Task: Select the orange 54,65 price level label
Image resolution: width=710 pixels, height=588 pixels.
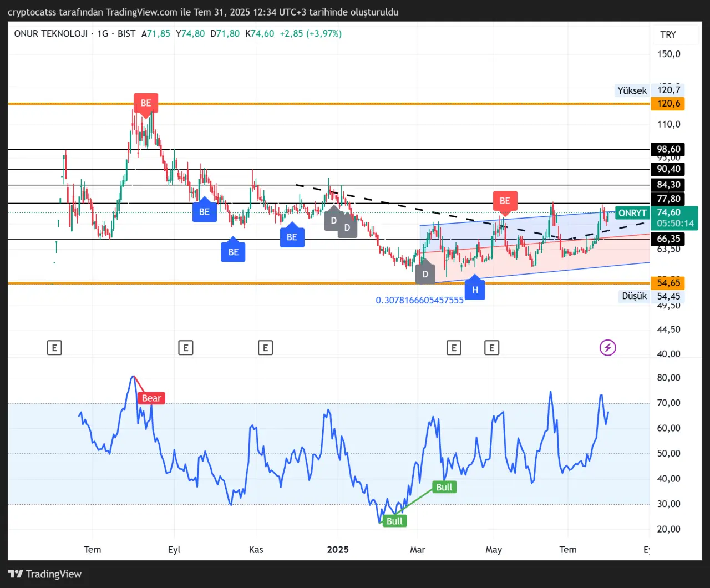Action: point(668,283)
